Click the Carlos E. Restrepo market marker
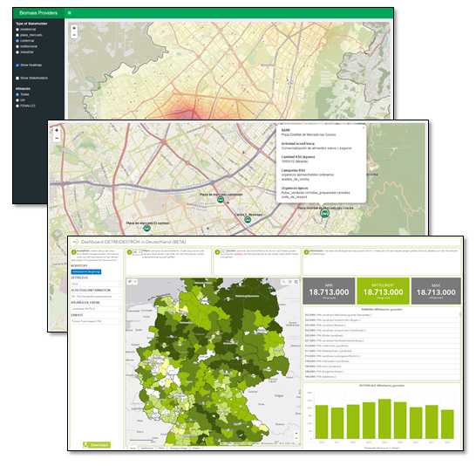The width and height of the screenshot is (476, 466). tap(248, 219)
